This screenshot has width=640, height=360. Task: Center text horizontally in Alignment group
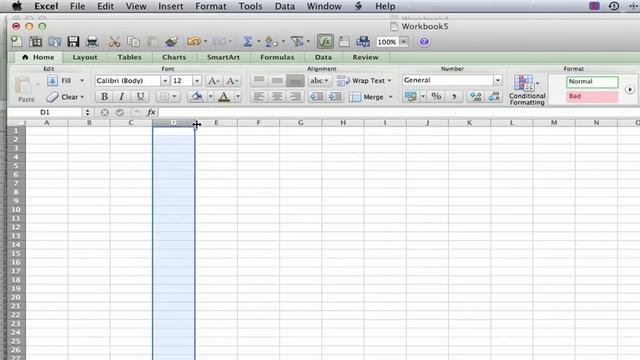coord(277,97)
